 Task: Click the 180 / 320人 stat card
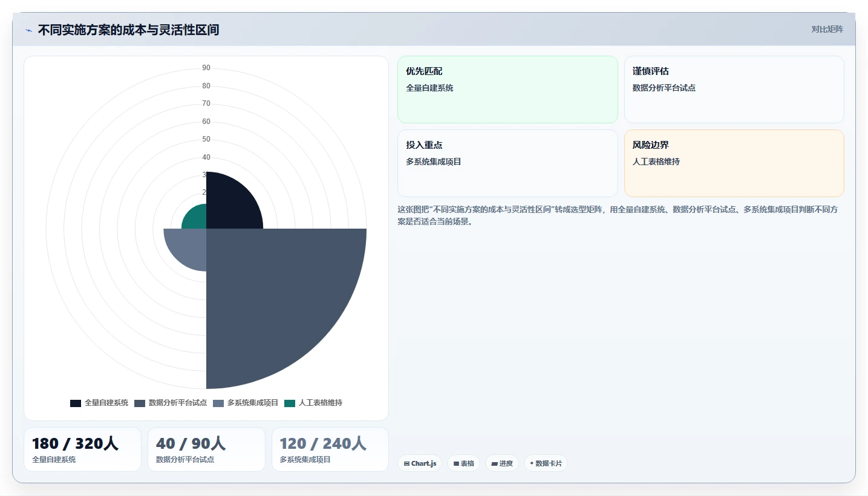pyautogui.click(x=82, y=449)
